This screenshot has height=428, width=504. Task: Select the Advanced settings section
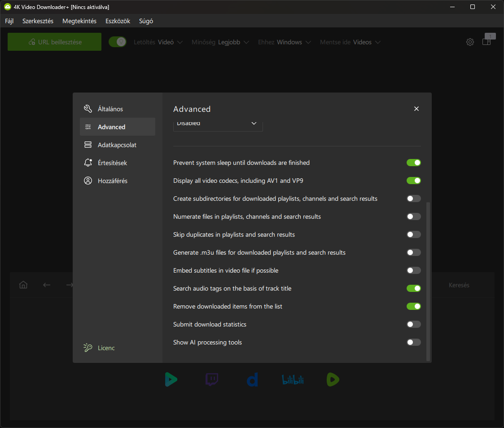point(117,127)
